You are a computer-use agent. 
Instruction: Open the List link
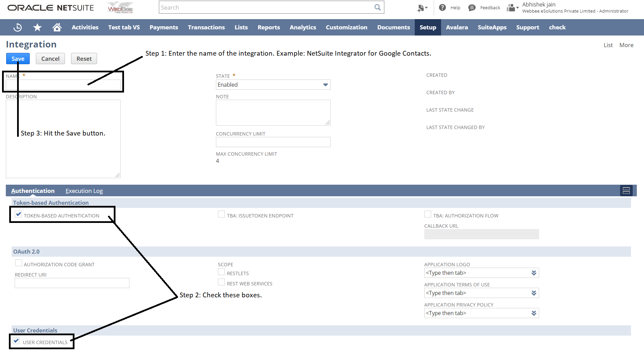coord(608,45)
